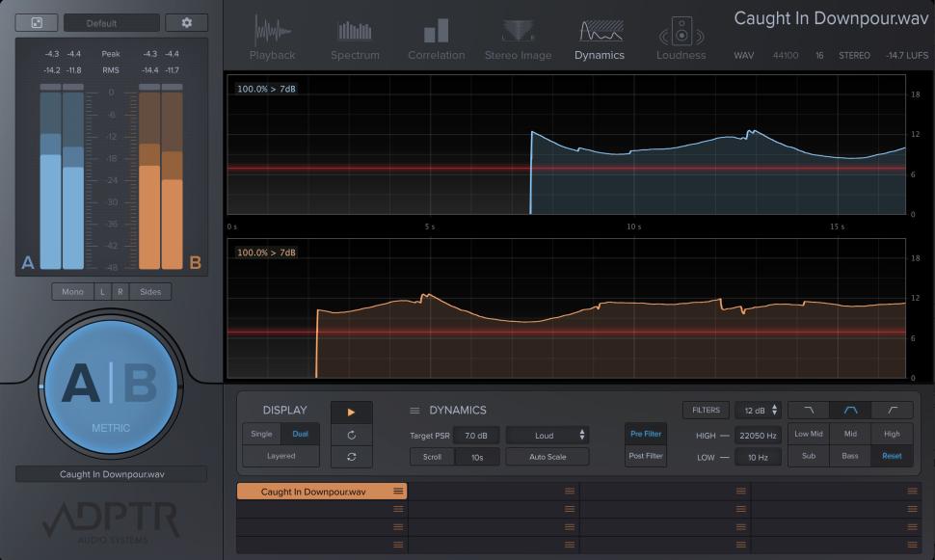
Task: Choose the Layered display mode
Action: click(280, 456)
